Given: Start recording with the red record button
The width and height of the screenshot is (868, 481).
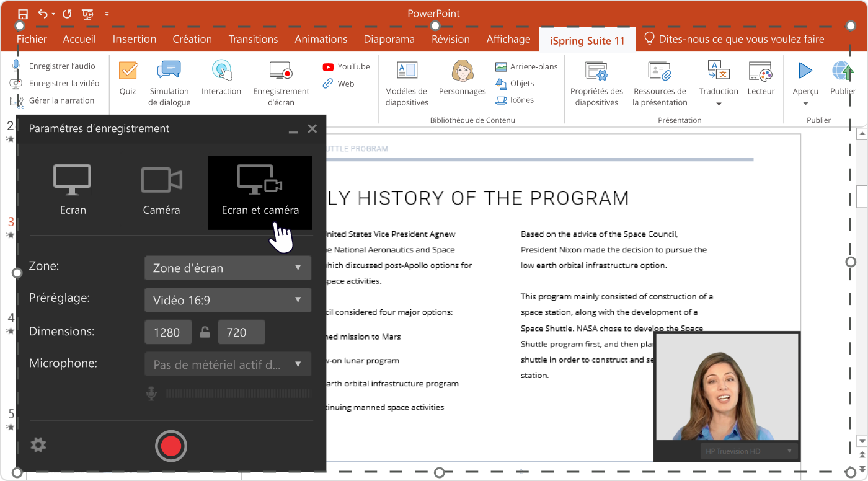Looking at the screenshot, I should (170, 446).
